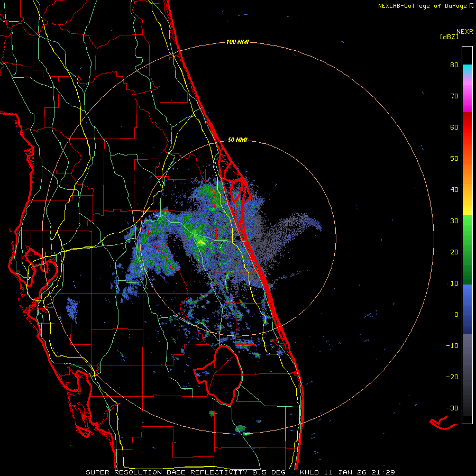Select the 60 value on dBZ scale
Viewport: 476px width, 476px height.
454,127
